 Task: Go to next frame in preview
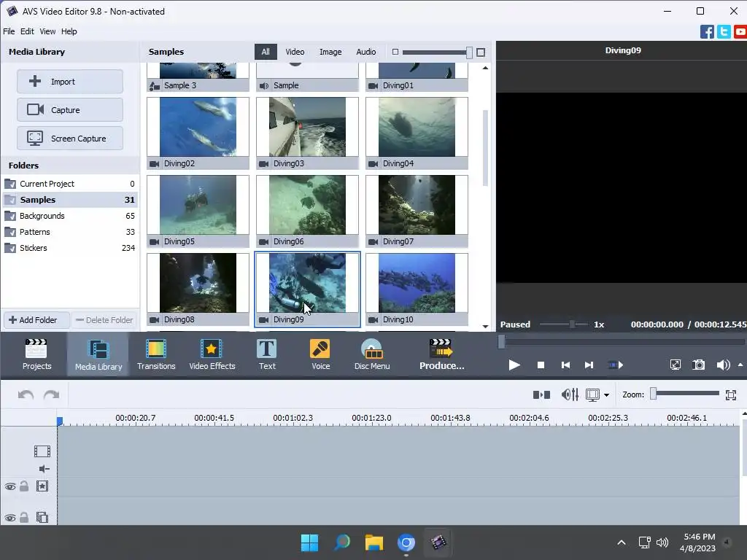tap(589, 365)
